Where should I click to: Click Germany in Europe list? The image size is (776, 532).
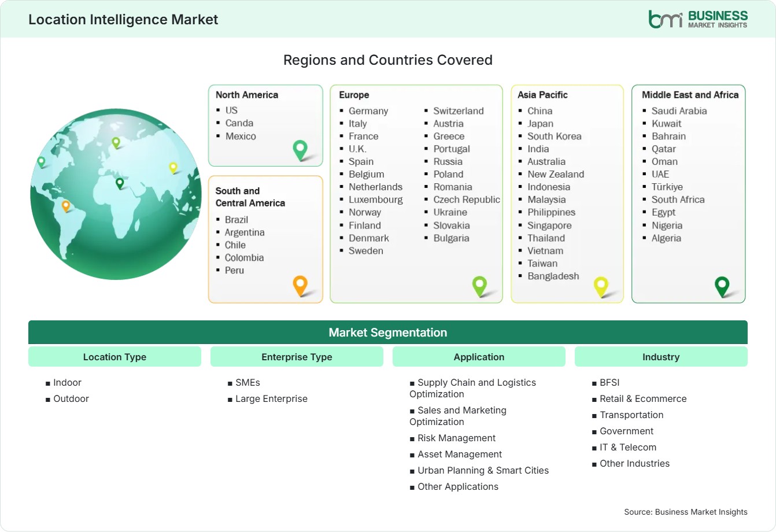point(368,111)
